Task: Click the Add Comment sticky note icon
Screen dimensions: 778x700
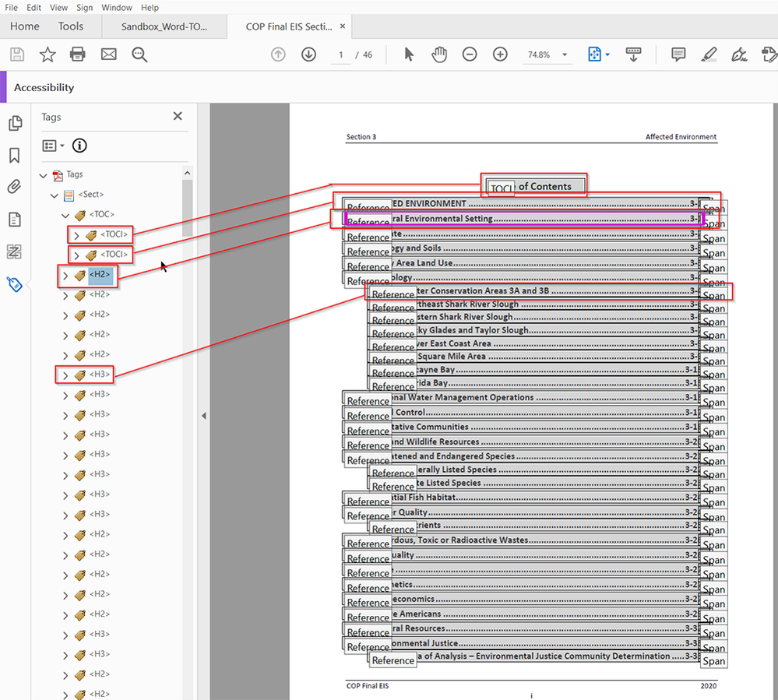Action: [x=678, y=55]
